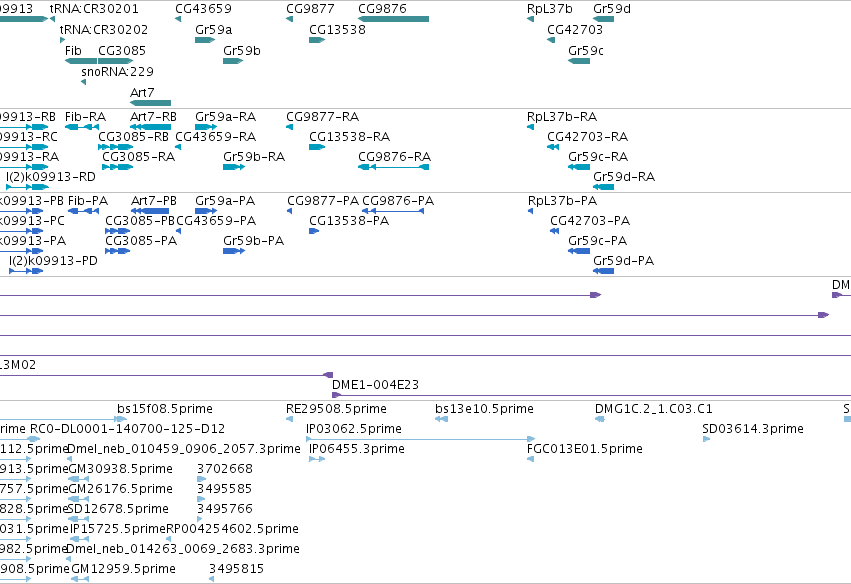Image resolution: width=851 pixels, height=584 pixels.
Task: Click Dmel_neb_014263_0069_2683.3prime label
Action: (183, 549)
